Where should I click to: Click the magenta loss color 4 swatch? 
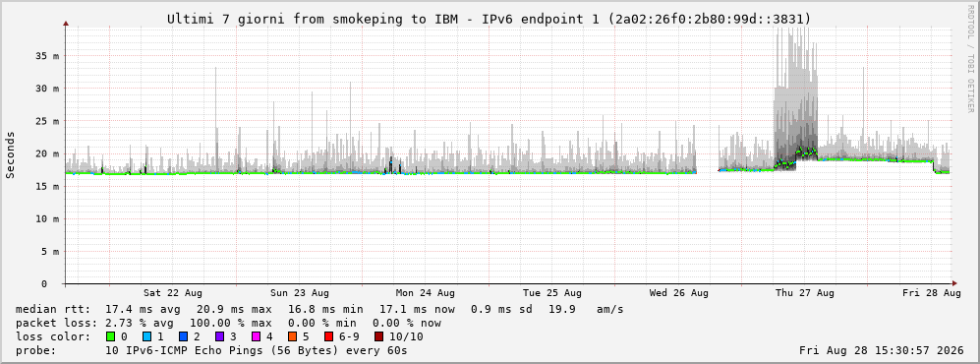click(x=256, y=336)
